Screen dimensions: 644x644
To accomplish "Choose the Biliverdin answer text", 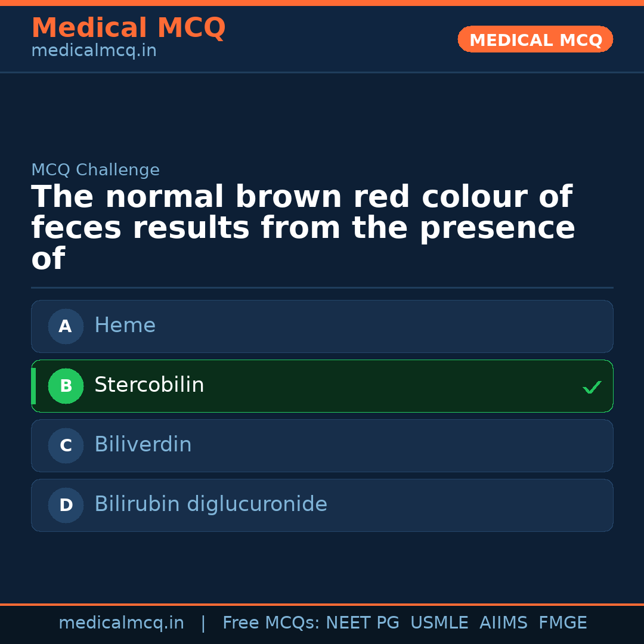I will [143, 445].
